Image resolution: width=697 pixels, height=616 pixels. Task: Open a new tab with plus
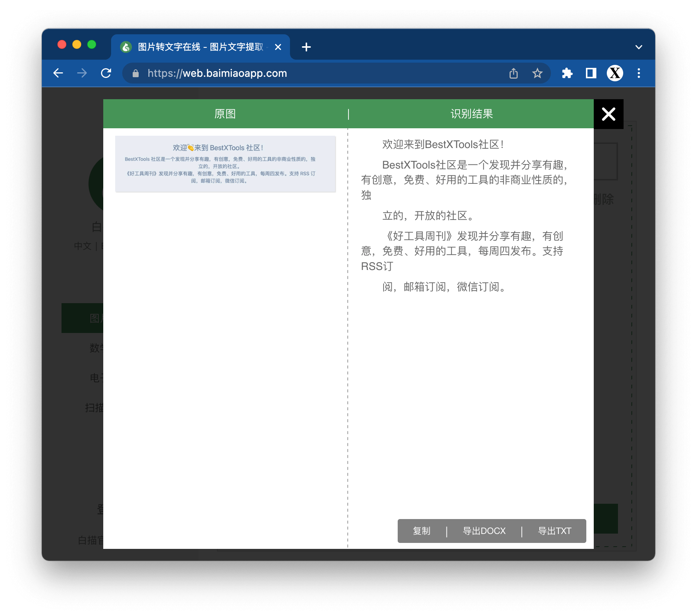click(306, 47)
